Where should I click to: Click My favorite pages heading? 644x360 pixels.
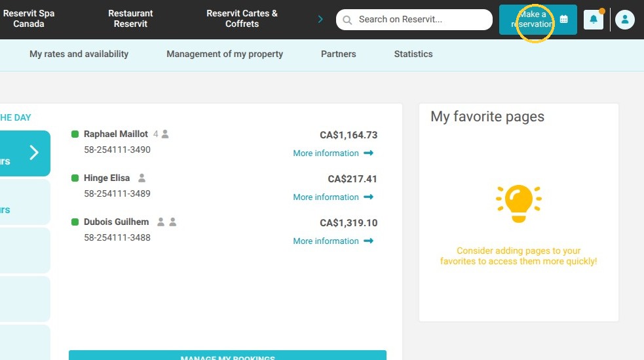487,116
